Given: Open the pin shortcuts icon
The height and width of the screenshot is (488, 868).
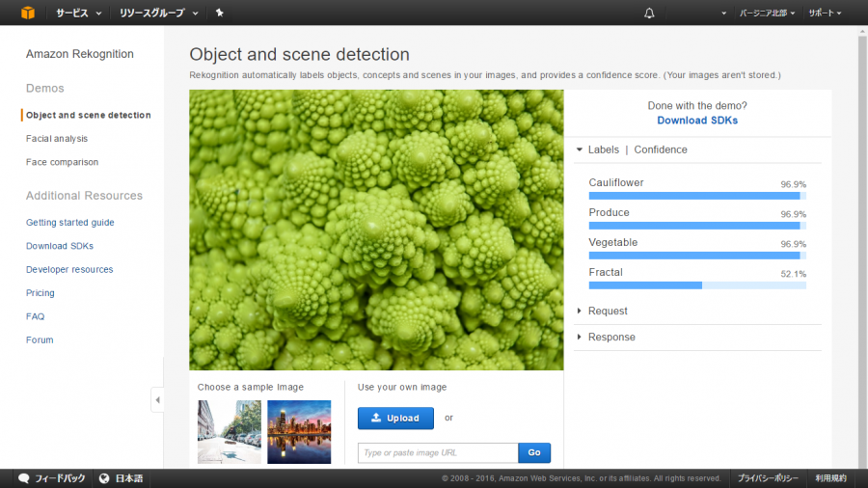Looking at the screenshot, I should tap(220, 13).
